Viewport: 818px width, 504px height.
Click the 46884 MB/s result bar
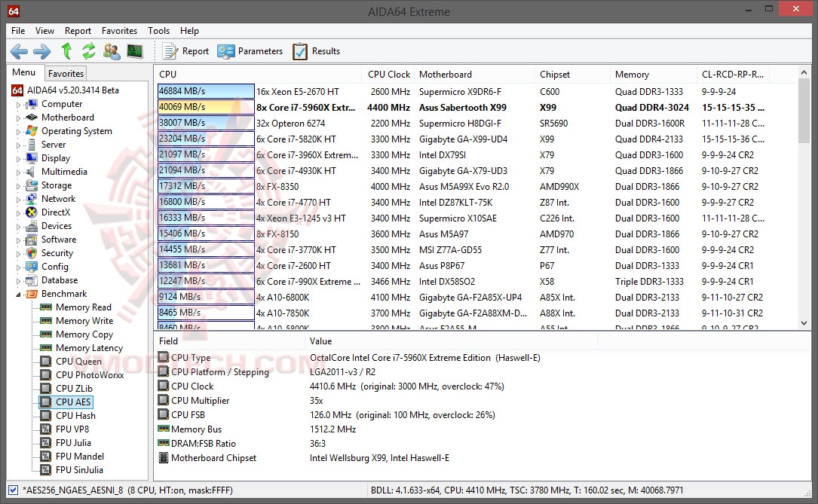206,91
